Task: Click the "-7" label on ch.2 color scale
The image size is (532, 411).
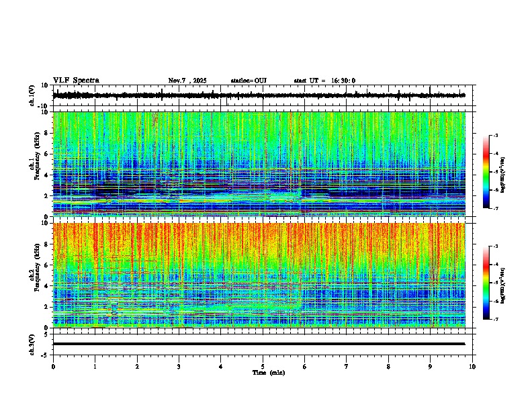Action: pos(496,319)
